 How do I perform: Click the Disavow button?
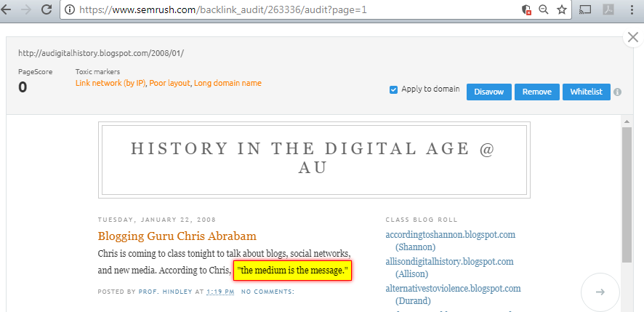tap(489, 92)
